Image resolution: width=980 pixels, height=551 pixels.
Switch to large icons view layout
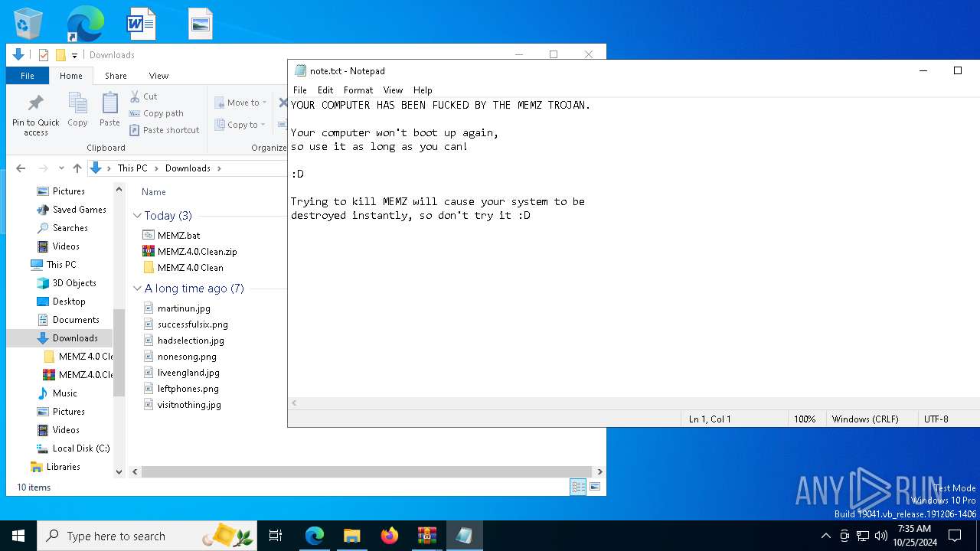click(x=595, y=487)
